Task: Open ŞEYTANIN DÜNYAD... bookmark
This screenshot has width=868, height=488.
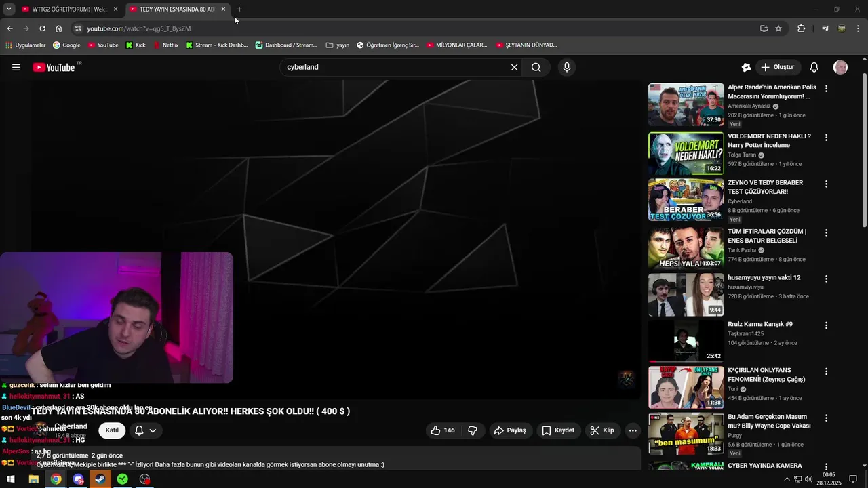Action: 526,45
